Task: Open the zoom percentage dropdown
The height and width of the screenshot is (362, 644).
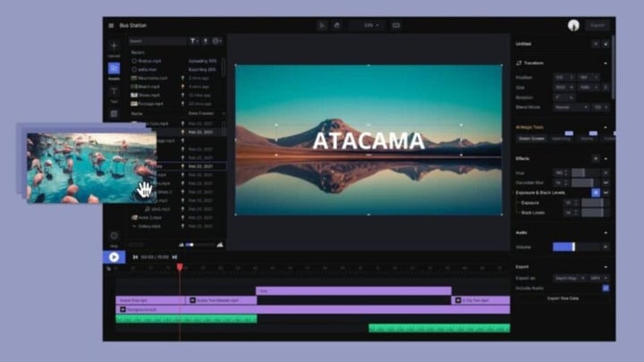Action: click(x=369, y=26)
